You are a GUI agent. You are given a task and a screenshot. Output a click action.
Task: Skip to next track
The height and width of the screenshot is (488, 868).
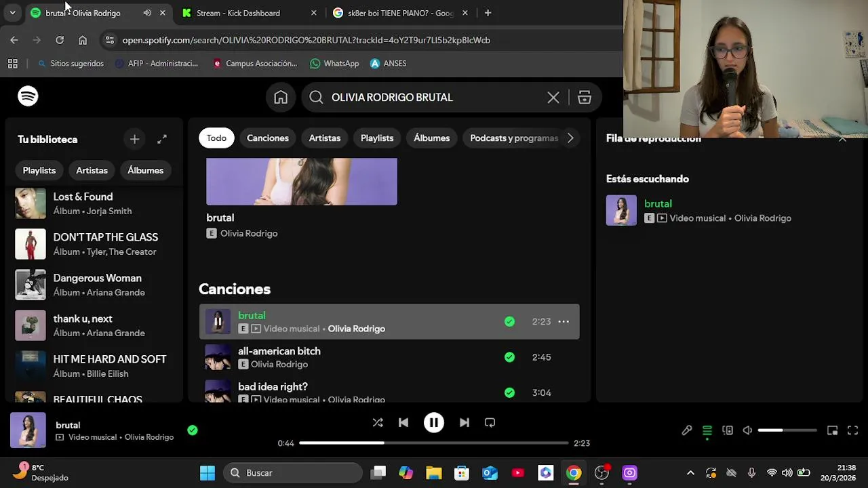(x=464, y=422)
